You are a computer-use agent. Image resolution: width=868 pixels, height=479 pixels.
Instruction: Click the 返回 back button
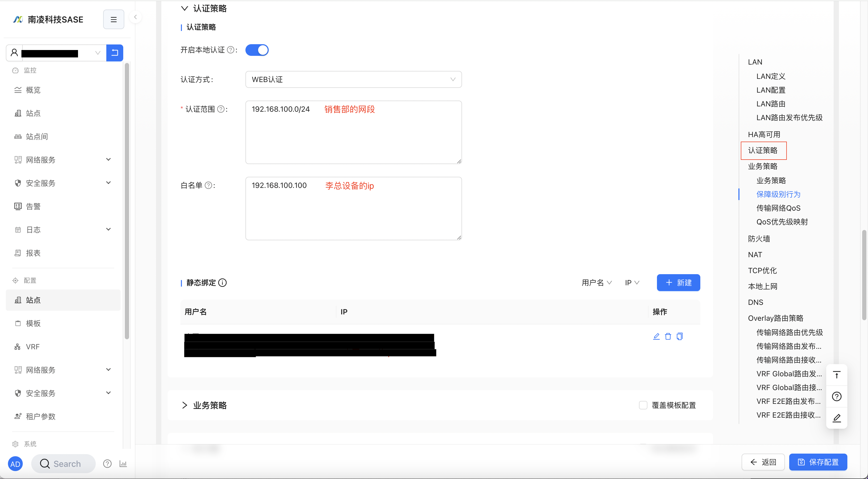763,462
